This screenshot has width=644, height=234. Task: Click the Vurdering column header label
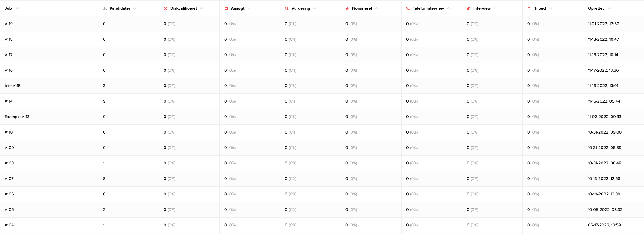click(301, 8)
